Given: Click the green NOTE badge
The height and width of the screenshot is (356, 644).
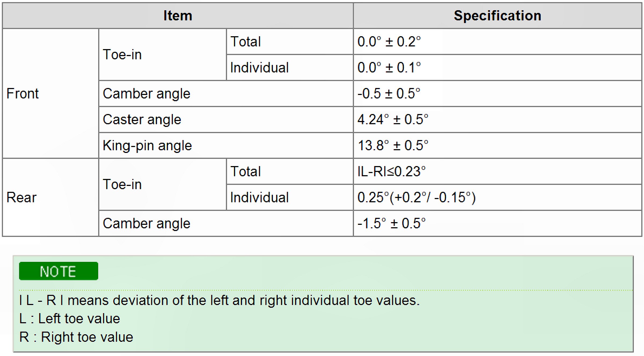Looking at the screenshot, I should 58,271.
